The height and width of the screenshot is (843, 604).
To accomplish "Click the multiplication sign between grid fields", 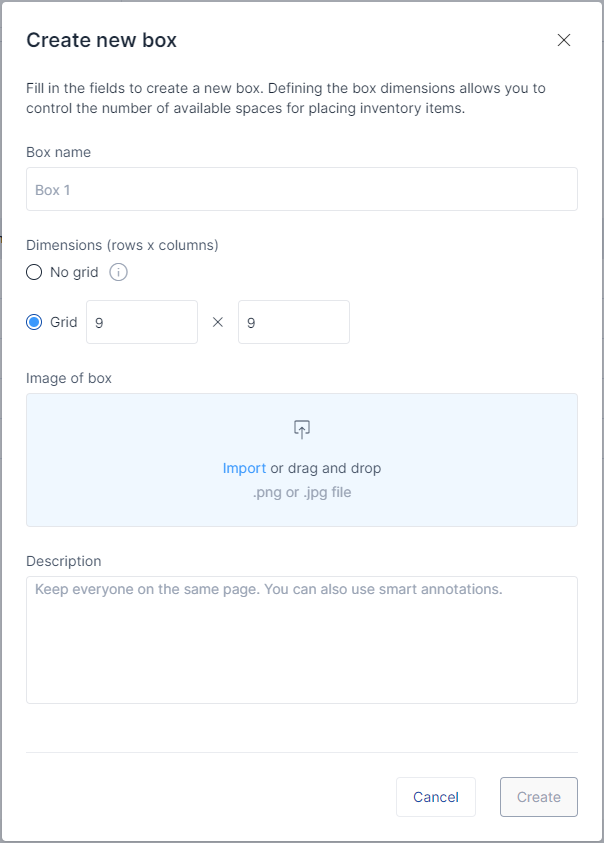I will [x=218, y=322].
